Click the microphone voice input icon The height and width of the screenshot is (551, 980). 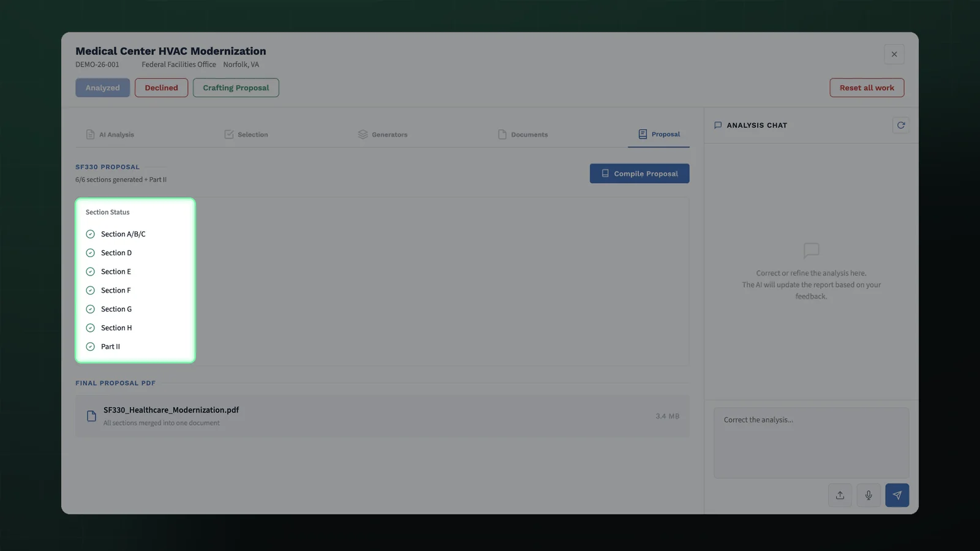tap(869, 495)
